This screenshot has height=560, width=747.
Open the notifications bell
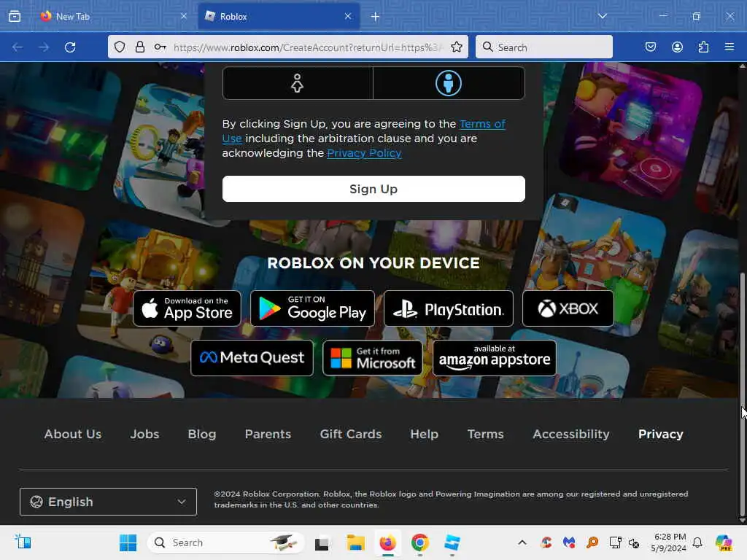[697, 542]
